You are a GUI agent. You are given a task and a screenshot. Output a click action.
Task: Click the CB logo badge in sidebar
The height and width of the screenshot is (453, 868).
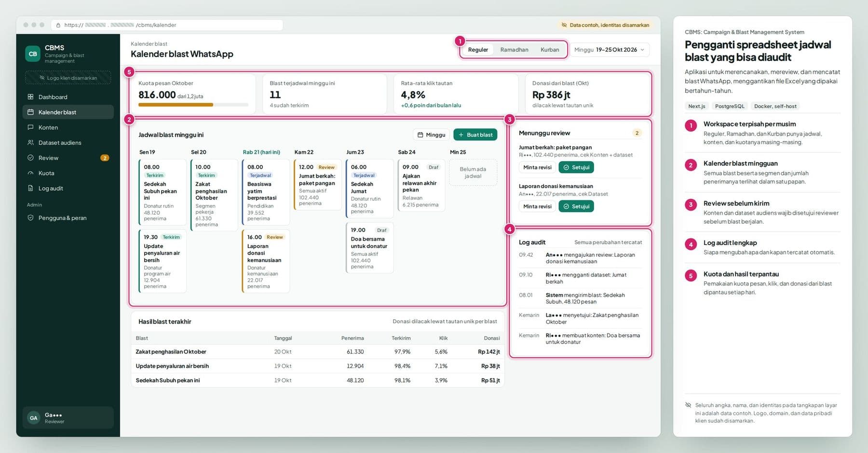pyautogui.click(x=33, y=54)
